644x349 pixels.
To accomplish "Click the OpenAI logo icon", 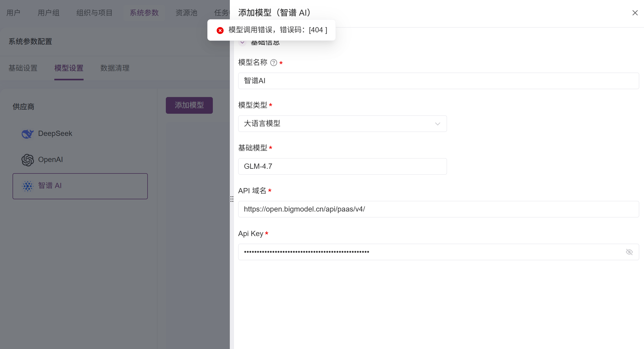I will (x=27, y=160).
